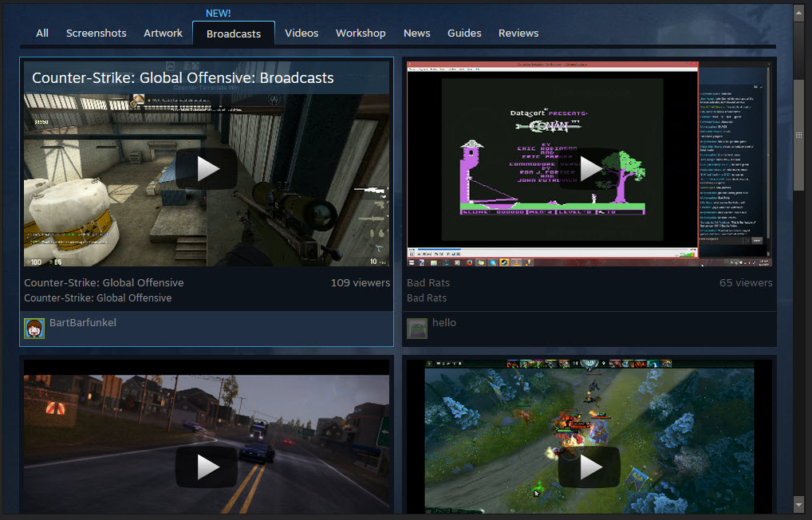Click BartBarfunkel's avatar icon

pos(34,329)
